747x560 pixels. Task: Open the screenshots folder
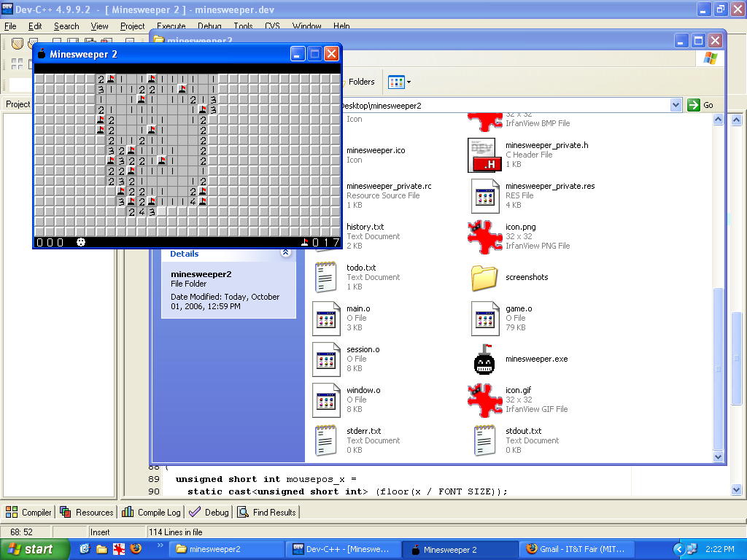click(484, 278)
